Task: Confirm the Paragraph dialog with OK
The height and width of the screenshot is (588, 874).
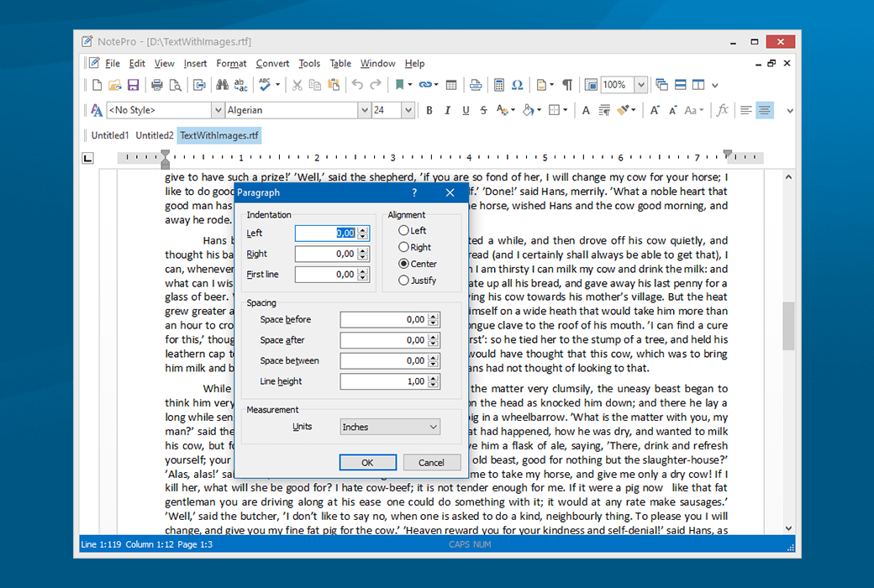Action: click(x=368, y=463)
